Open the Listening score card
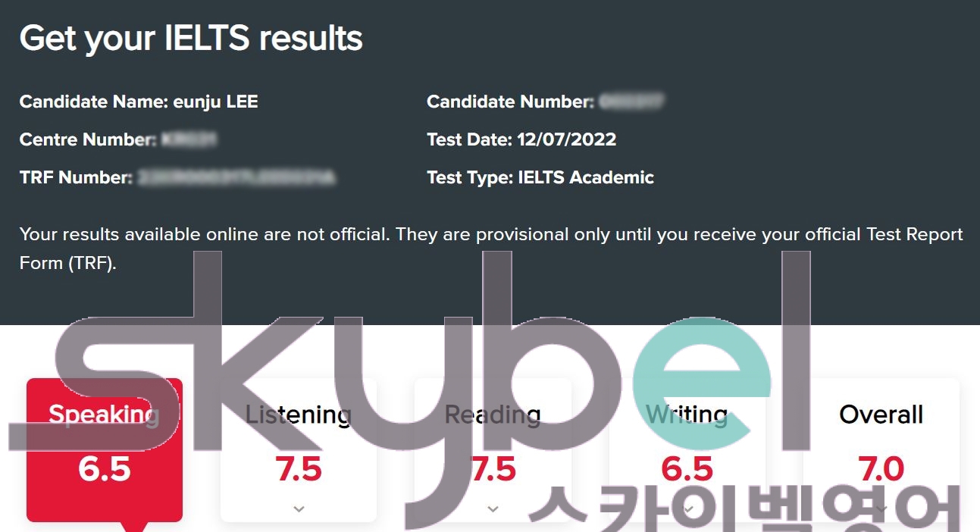980x532 pixels. (299, 450)
